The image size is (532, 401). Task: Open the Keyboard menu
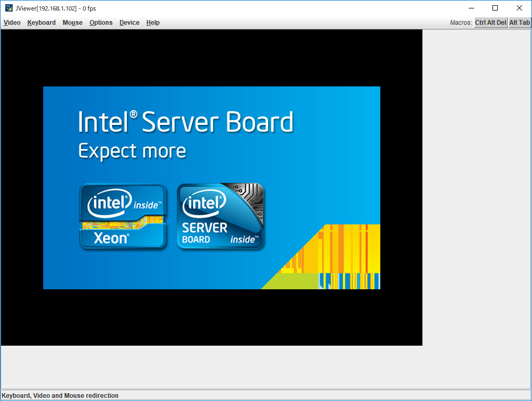click(42, 23)
